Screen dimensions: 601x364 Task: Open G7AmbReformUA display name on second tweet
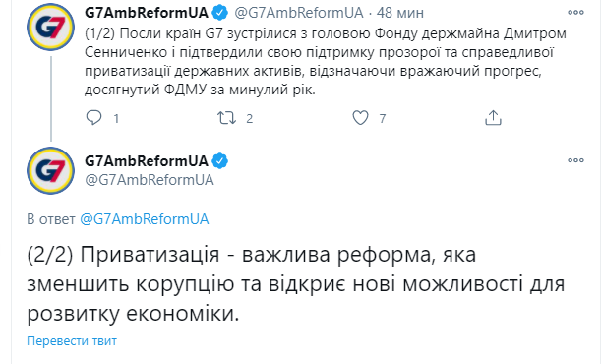pyautogui.click(x=147, y=161)
